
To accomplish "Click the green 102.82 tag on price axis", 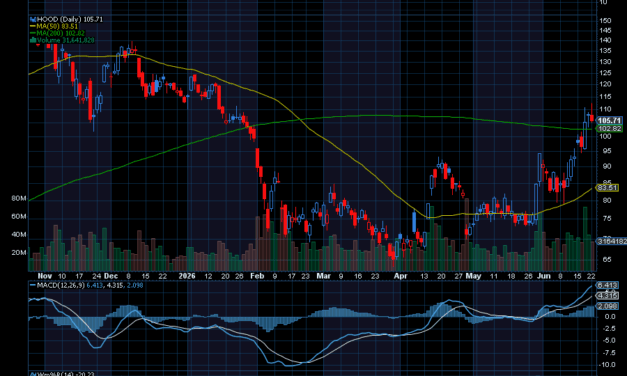I will click(x=609, y=128).
